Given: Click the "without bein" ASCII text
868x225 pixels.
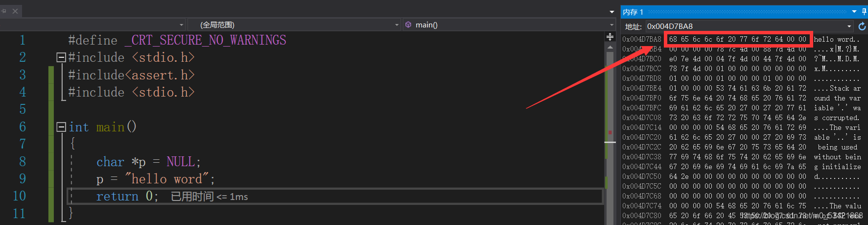Looking at the screenshot, I should pos(837,157).
